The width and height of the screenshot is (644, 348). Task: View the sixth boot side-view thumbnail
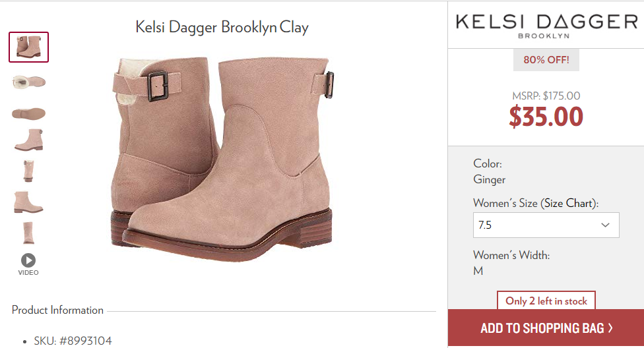click(28, 202)
